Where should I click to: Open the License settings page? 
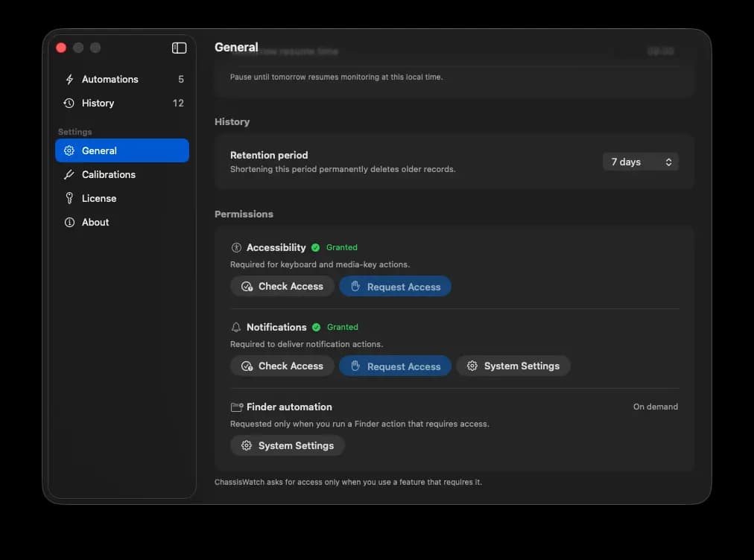(x=122, y=198)
